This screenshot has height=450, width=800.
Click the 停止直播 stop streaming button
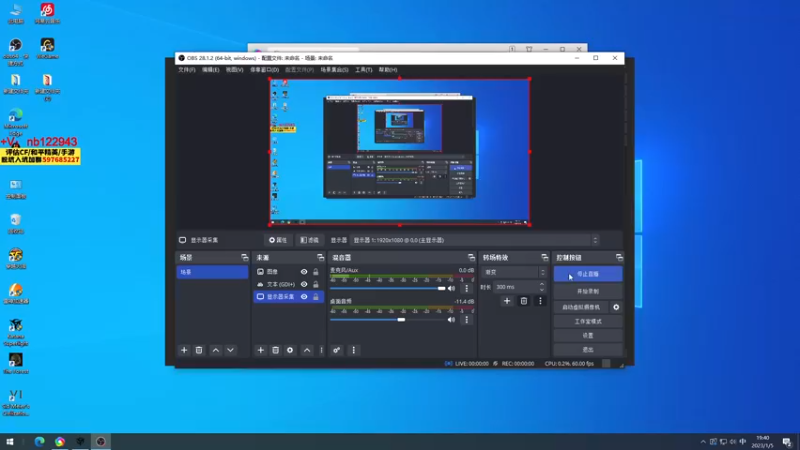tap(588, 274)
